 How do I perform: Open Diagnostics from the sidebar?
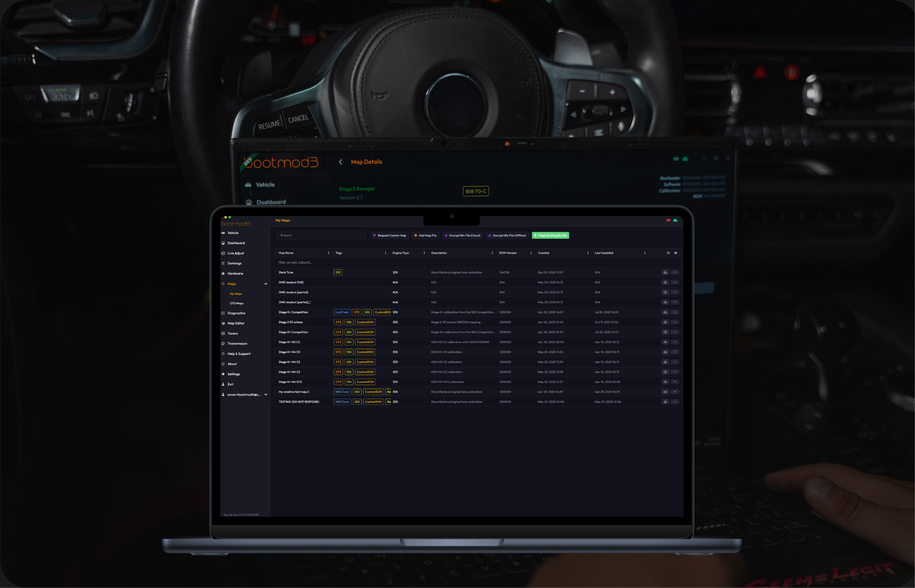(x=236, y=313)
